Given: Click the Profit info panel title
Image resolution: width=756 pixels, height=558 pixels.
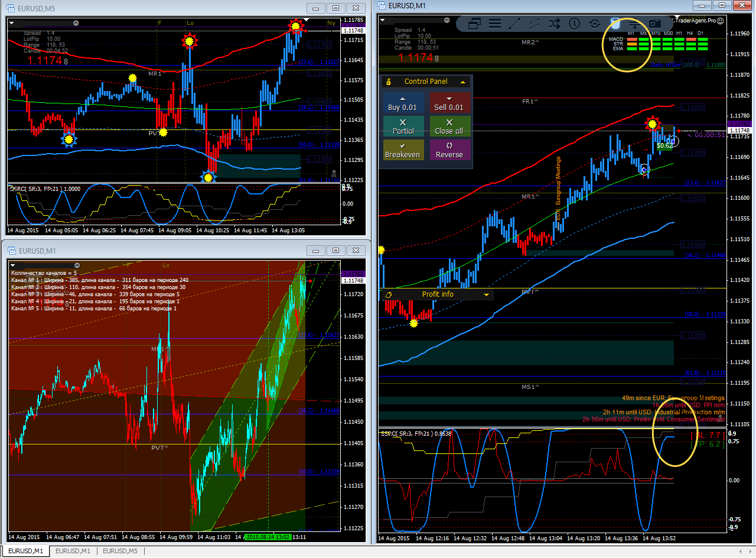Looking at the screenshot, I should pyautogui.click(x=438, y=294).
